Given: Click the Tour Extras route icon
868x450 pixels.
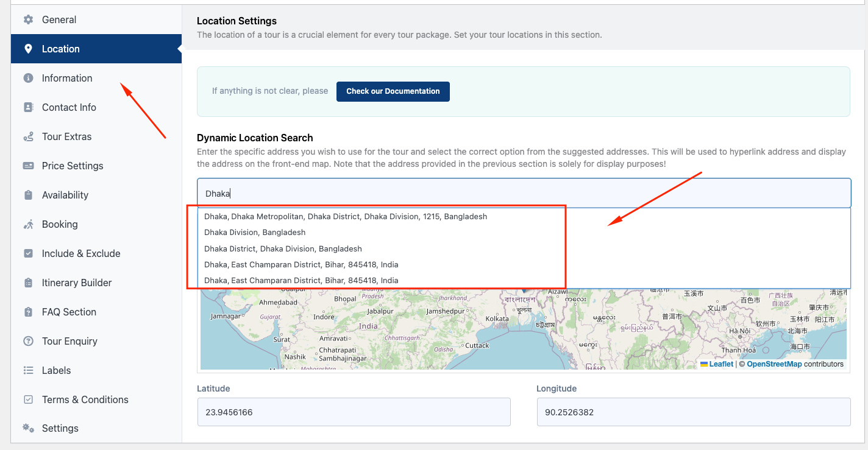Looking at the screenshot, I should (28, 136).
